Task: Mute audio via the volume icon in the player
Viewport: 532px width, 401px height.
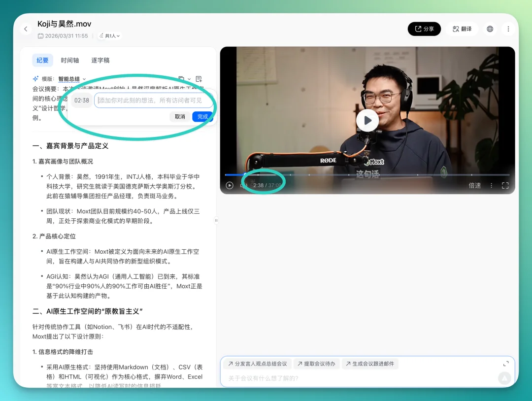Action: tap(243, 185)
